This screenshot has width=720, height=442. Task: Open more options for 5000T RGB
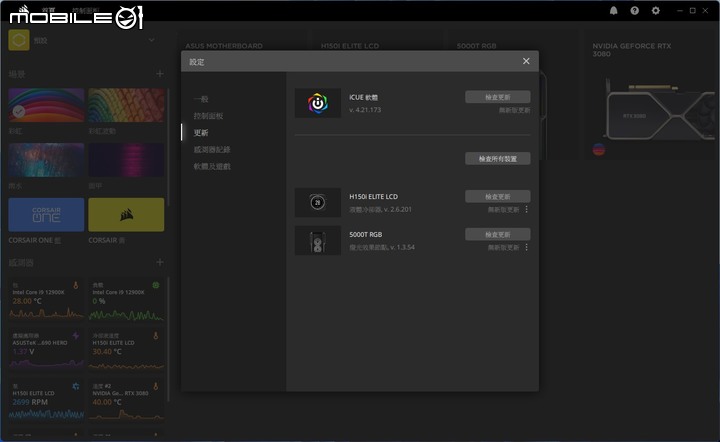(x=527, y=247)
